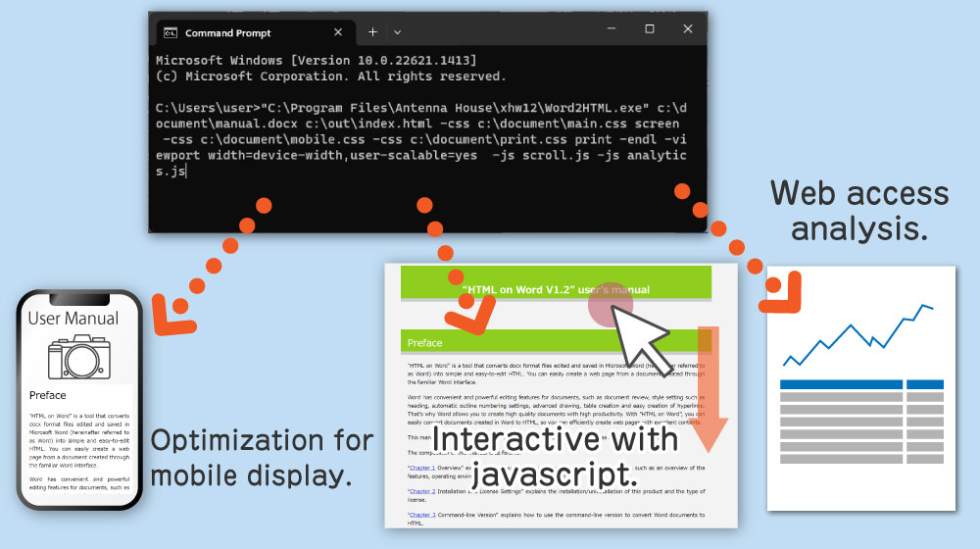Click the green "HTML on Word V1.2" title banner
The image size is (980, 549).
[556, 282]
